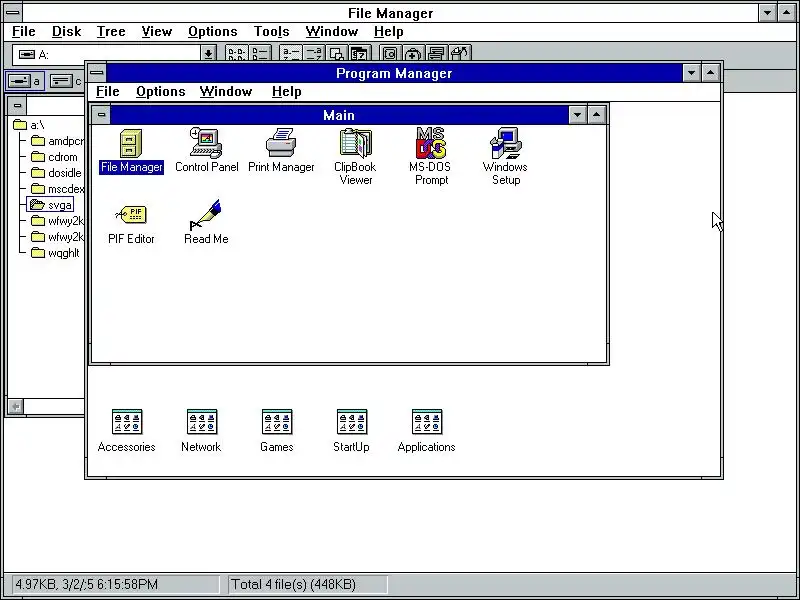Select the StartUp program group icon
Image resolution: width=800 pixels, height=600 pixels.
(352, 431)
